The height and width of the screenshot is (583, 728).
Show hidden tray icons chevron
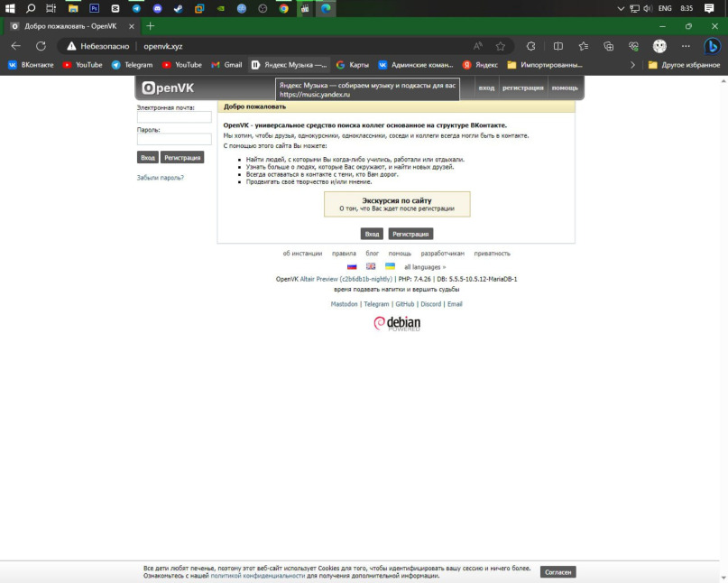tap(621, 8)
